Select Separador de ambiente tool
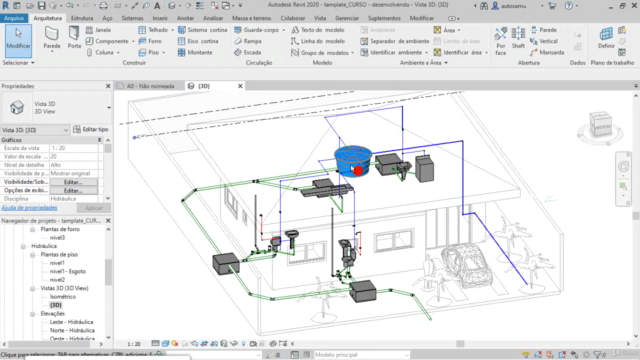The image size is (640, 360). pos(395,41)
